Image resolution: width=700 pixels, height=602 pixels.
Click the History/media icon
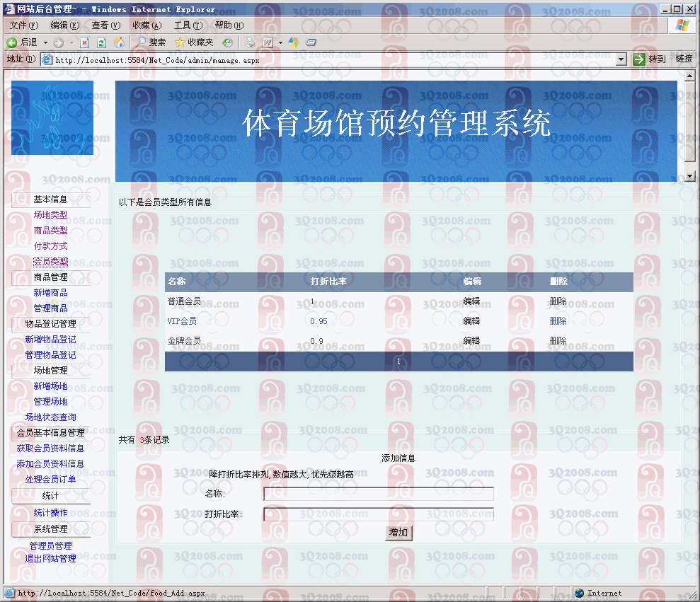(227, 42)
